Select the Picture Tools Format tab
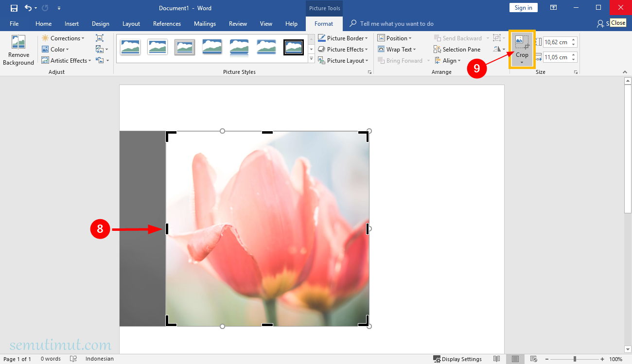The height and width of the screenshot is (364, 632). click(x=324, y=23)
